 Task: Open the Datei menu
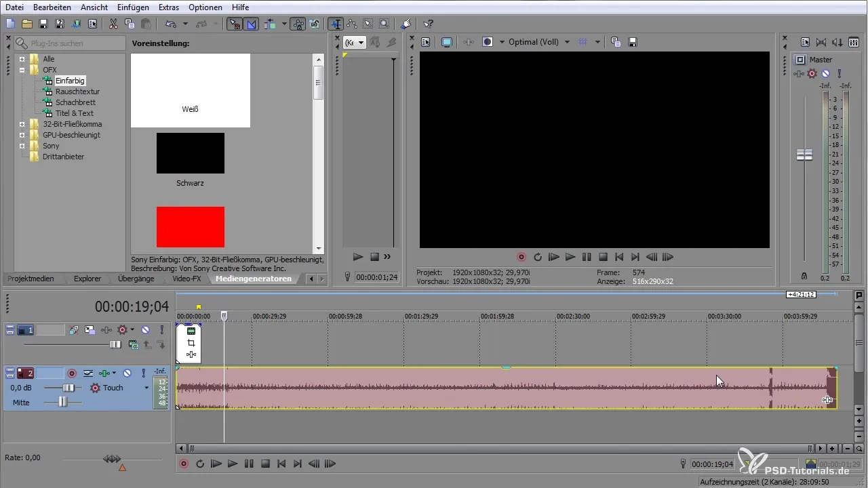[14, 7]
